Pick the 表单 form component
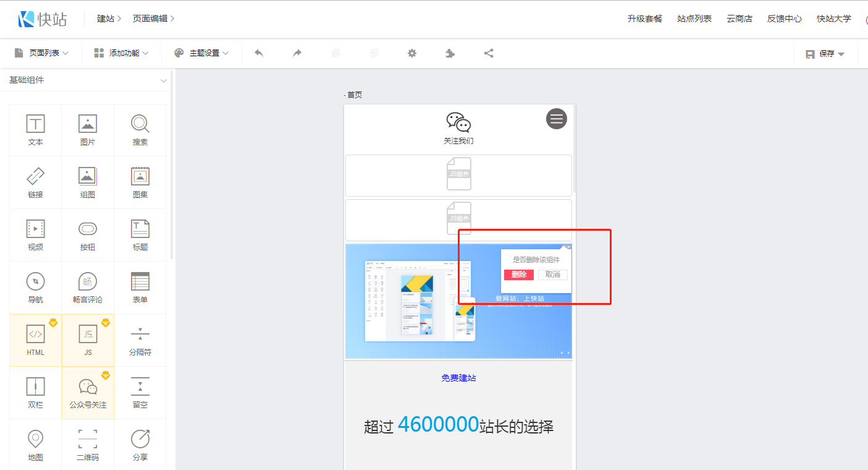This screenshot has width=868, height=470. (140, 288)
